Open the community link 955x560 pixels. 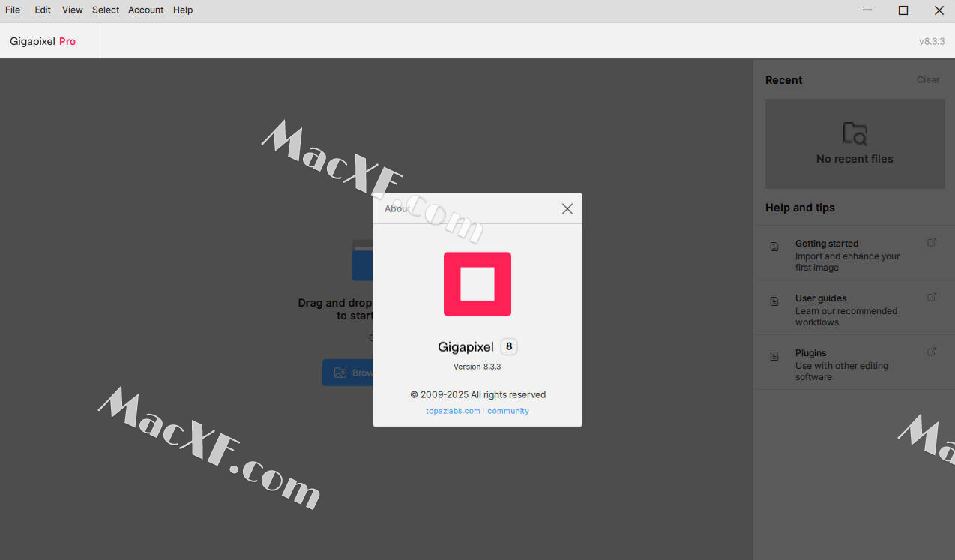click(x=508, y=411)
